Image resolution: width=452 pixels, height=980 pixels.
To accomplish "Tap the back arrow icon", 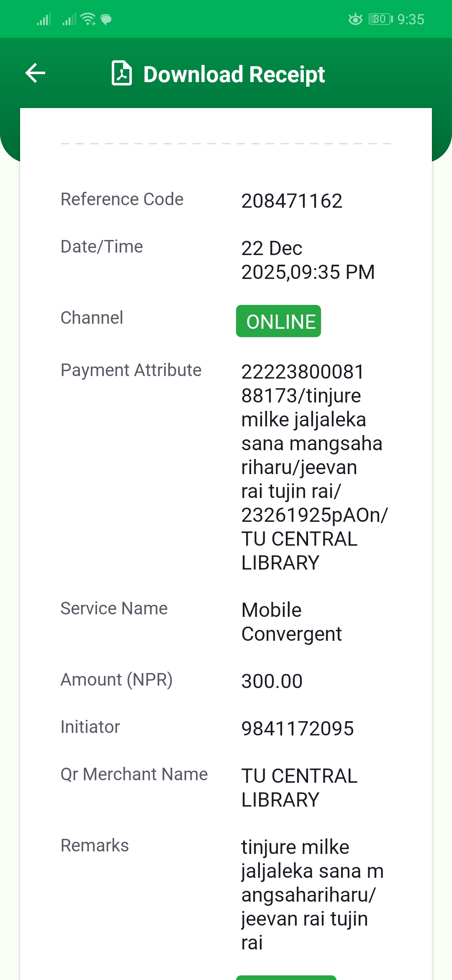I will click(36, 73).
